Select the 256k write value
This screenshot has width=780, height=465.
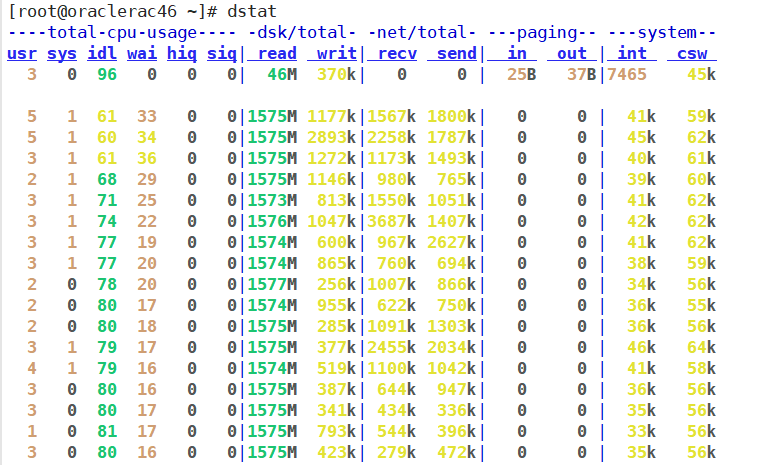coord(337,284)
